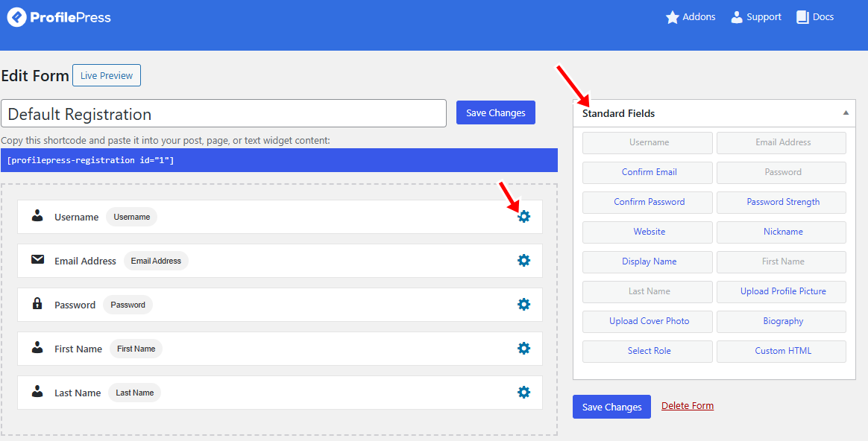Image resolution: width=868 pixels, height=441 pixels.
Task: Click the envelope icon in Email Address row
Action: pyautogui.click(x=37, y=259)
